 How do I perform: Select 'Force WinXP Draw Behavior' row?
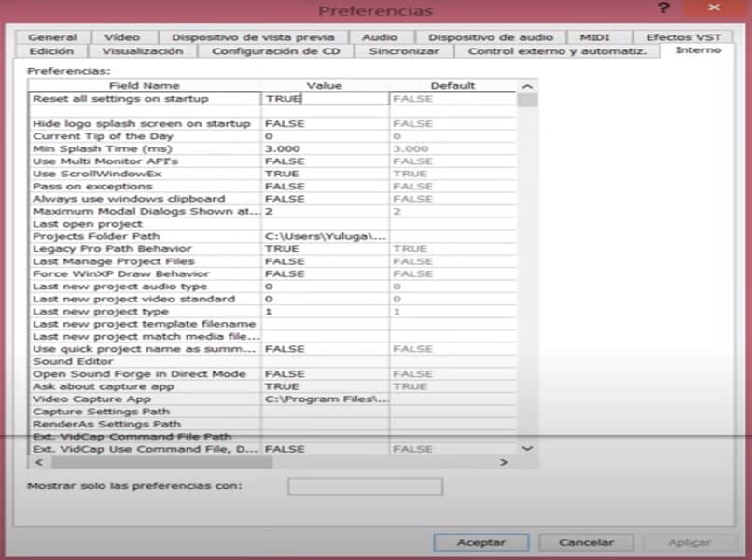pyautogui.click(x=272, y=274)
